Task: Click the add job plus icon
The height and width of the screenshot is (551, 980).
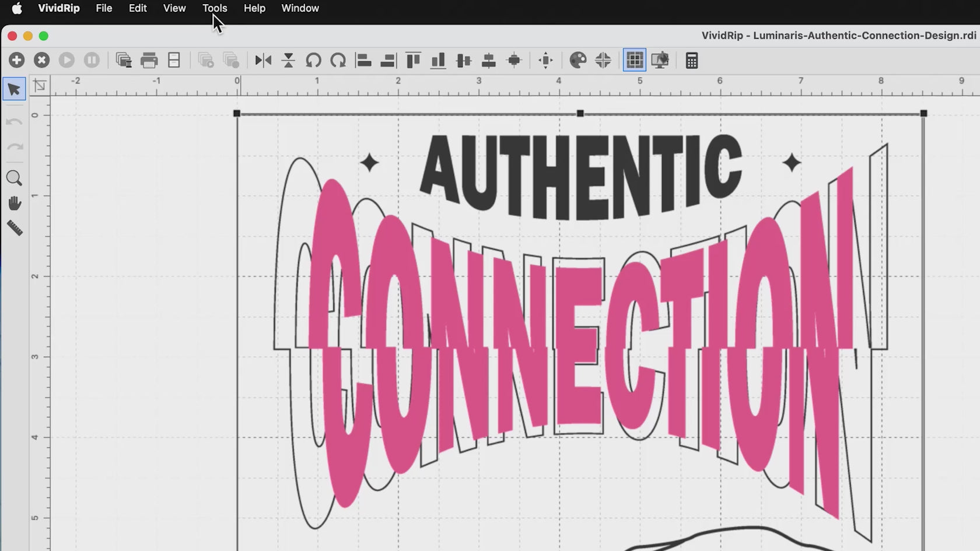Action: point(16,60)
